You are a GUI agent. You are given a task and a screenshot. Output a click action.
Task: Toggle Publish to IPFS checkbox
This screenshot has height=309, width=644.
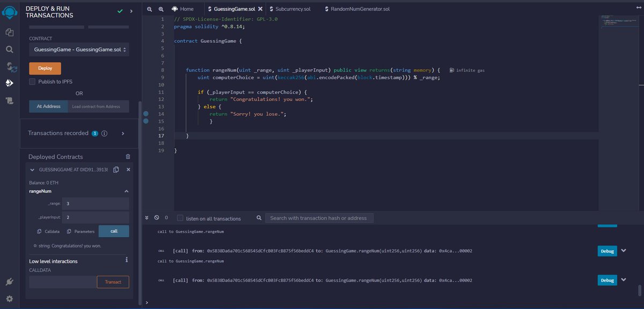click(x=32, y=82)
